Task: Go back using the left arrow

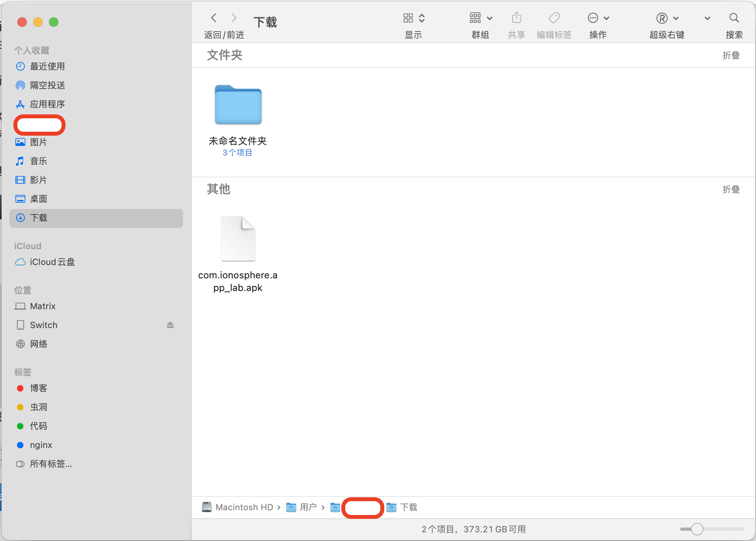Action: (214, 18)
